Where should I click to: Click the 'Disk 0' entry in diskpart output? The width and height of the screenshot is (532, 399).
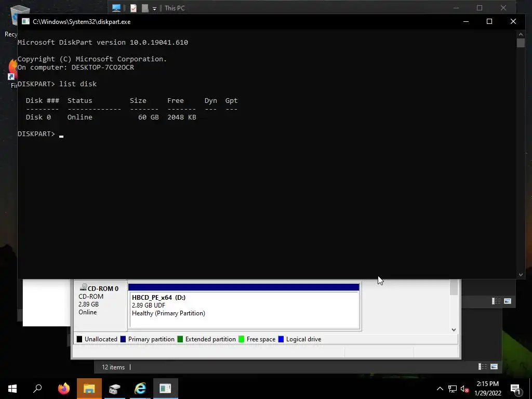point(38,117)
